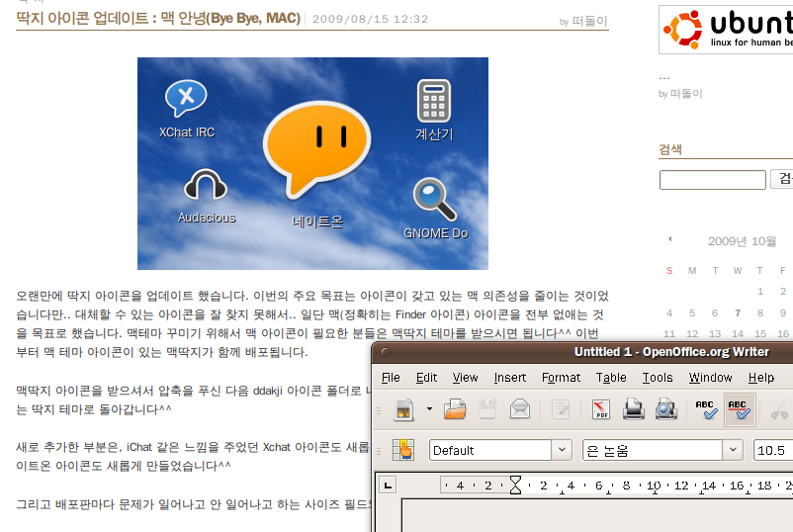The width and height of the screenshot is (793, 532).
Task: Open the Table menu in Writer
Action: pos(611,378)
